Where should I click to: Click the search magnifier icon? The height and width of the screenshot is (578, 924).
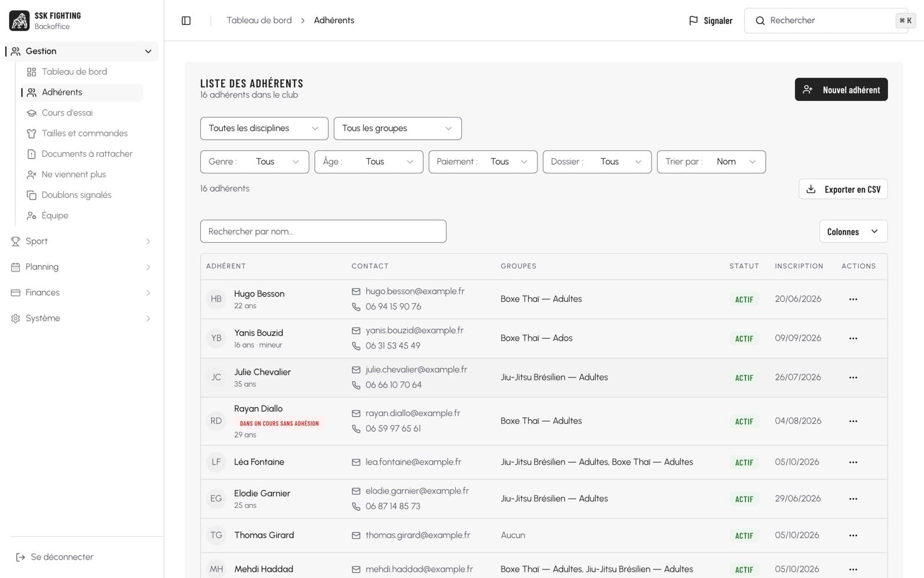tap(760, 21)
